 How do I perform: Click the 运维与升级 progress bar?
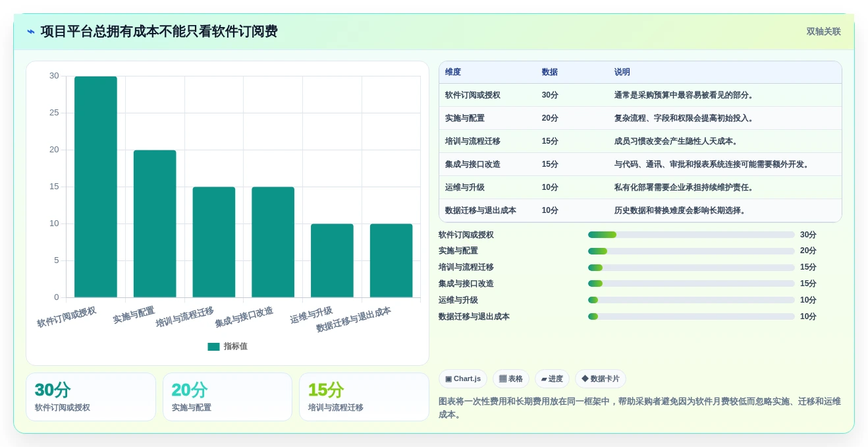[x=692, y=300]
